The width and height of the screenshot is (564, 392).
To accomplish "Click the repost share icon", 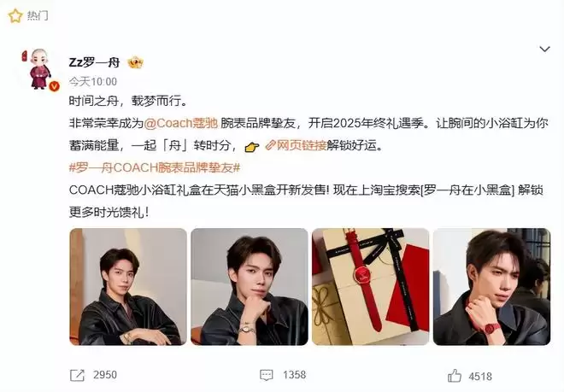I will coord(77,376).
